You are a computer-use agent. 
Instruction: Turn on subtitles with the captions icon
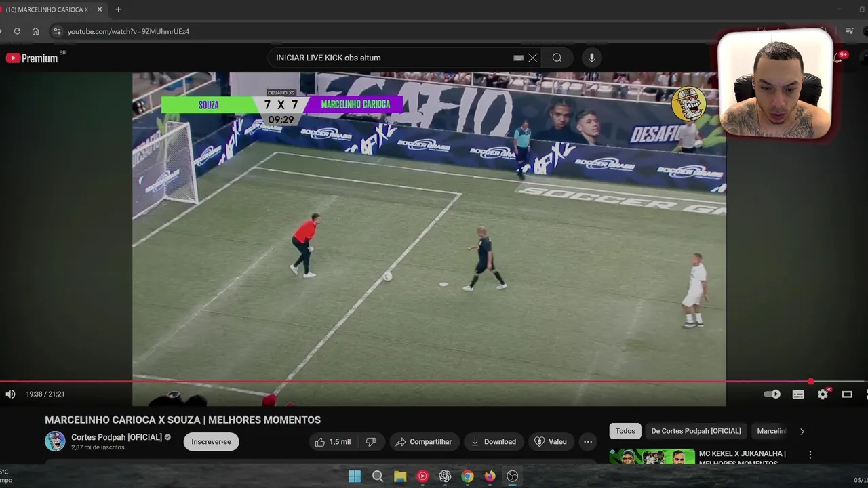tap(798, 394)
